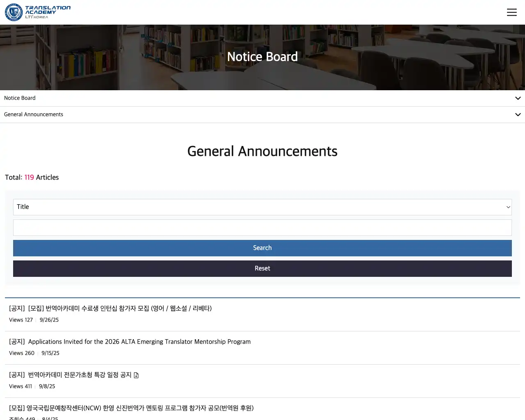This screenshot has height=420, width=525.
Task: Open the Title search filter dropdown
Action: tap(262, 207)
